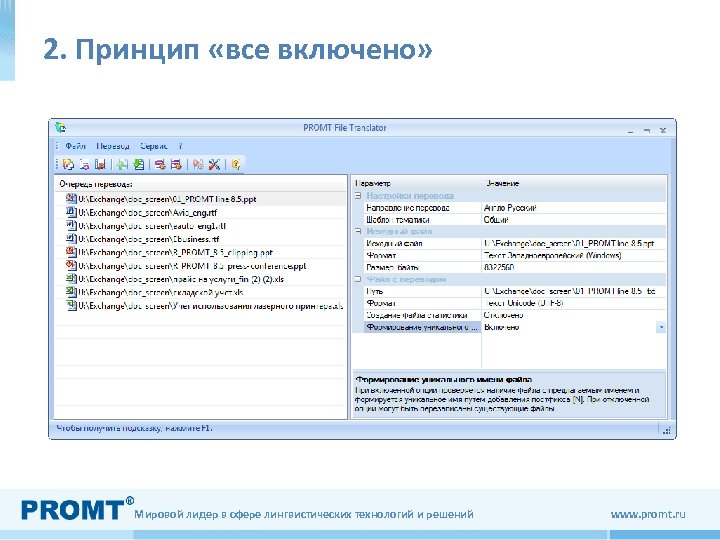Click the first purple translate toolbar icon
The height and width of the screenshot is (540, 720).
[x=160, y=164]
